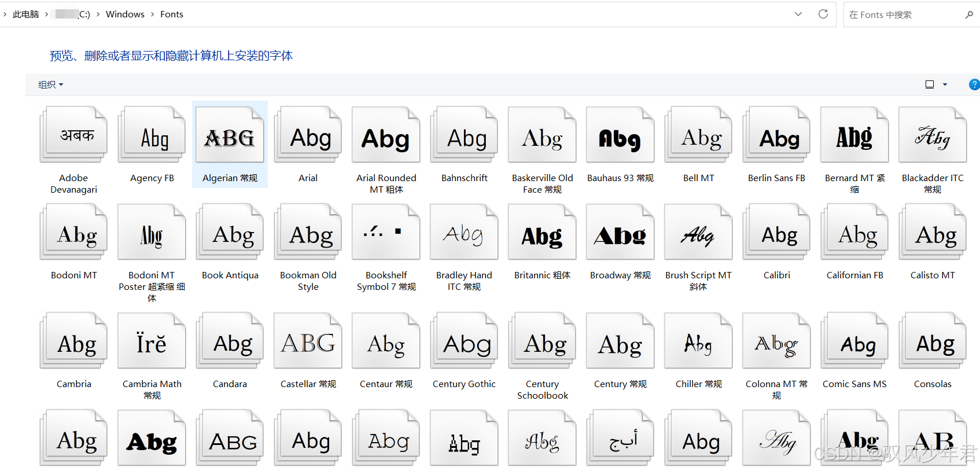
Task: Pick the Brush Script MT font icon
Action: click(x=698, y=231)
